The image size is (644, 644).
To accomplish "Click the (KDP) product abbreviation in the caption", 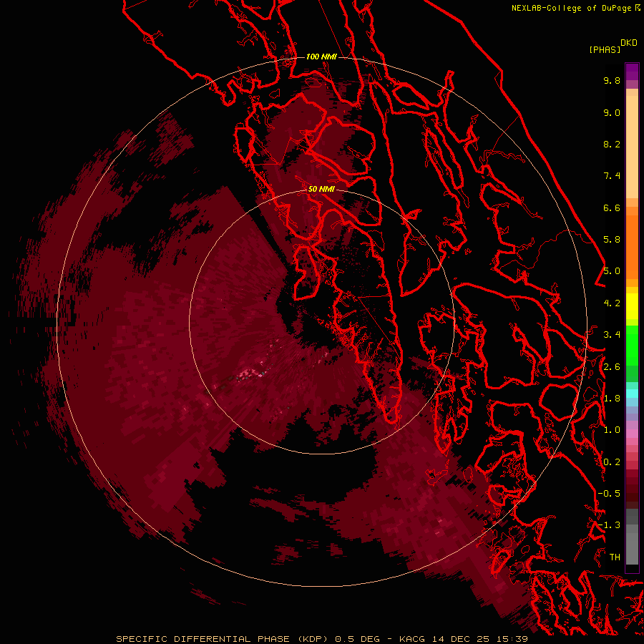I will click(313, 639).
